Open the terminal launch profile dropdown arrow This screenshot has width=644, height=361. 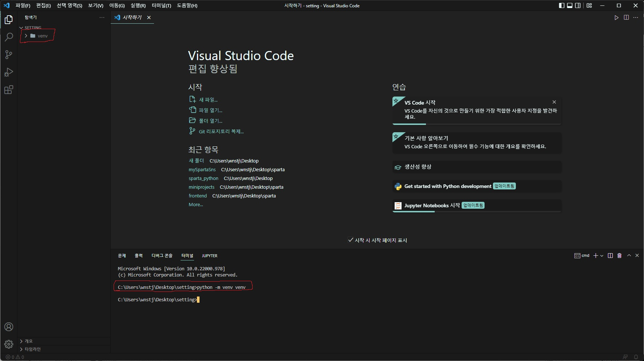[x=602, y=256]
